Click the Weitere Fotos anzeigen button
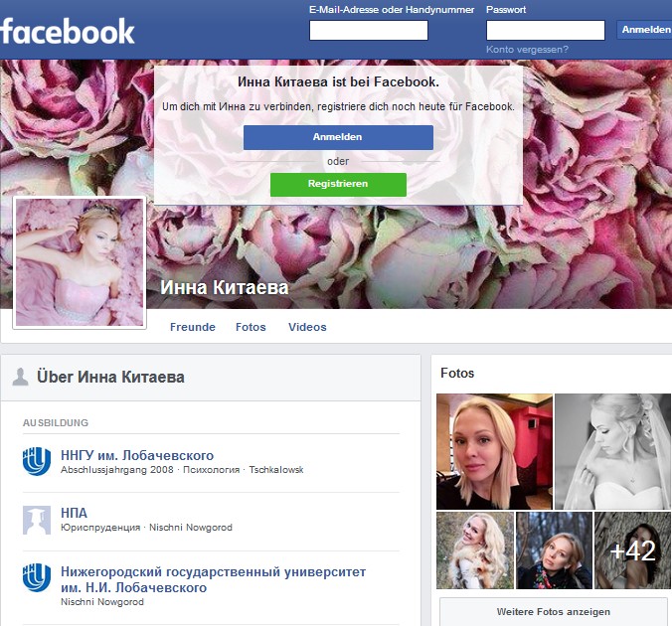Viewport: 672px width, 626px height. (554, 612)
